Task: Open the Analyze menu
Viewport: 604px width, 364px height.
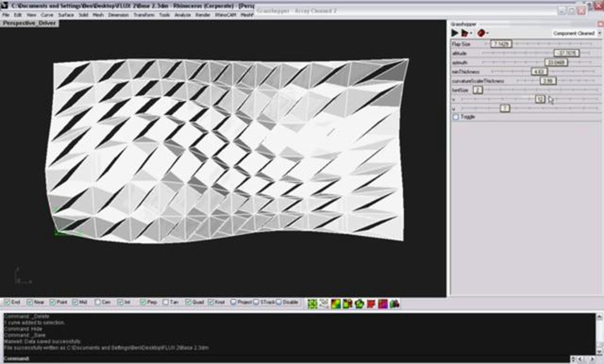Action: coord(182,15)
